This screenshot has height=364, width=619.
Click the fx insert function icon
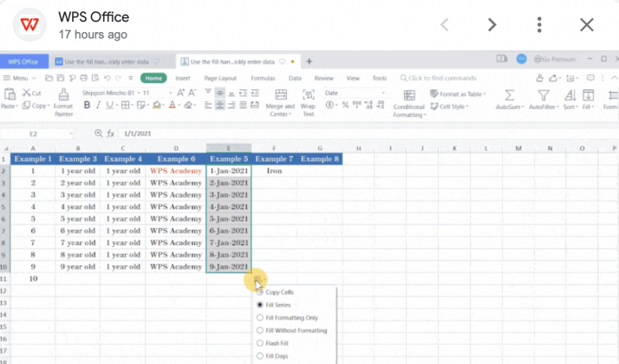[111, 134]
